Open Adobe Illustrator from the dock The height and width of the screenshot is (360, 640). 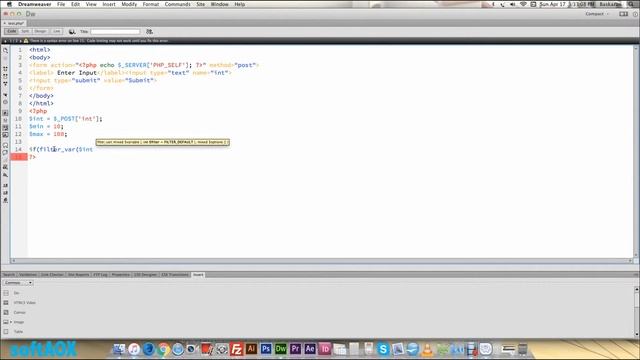coord(251,349)
